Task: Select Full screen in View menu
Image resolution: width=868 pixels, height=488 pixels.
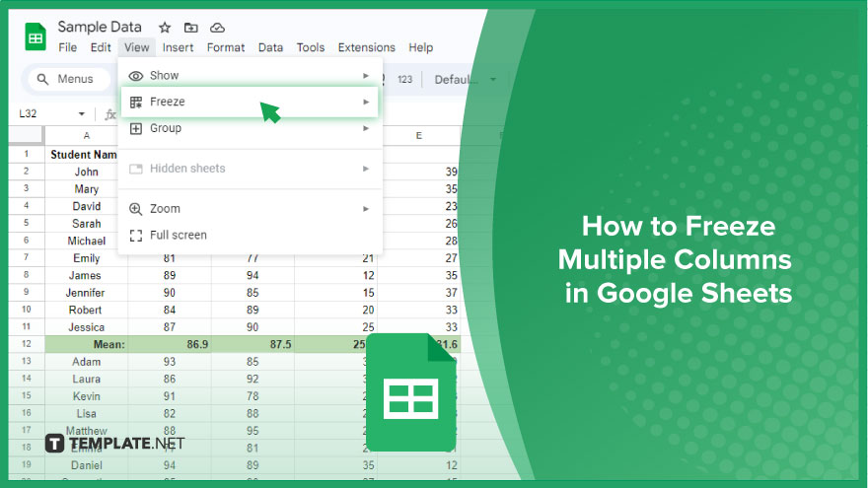Action: tap(250, 236)
